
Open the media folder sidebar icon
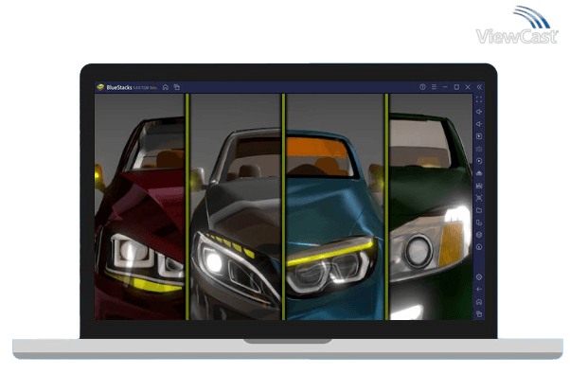479,210
